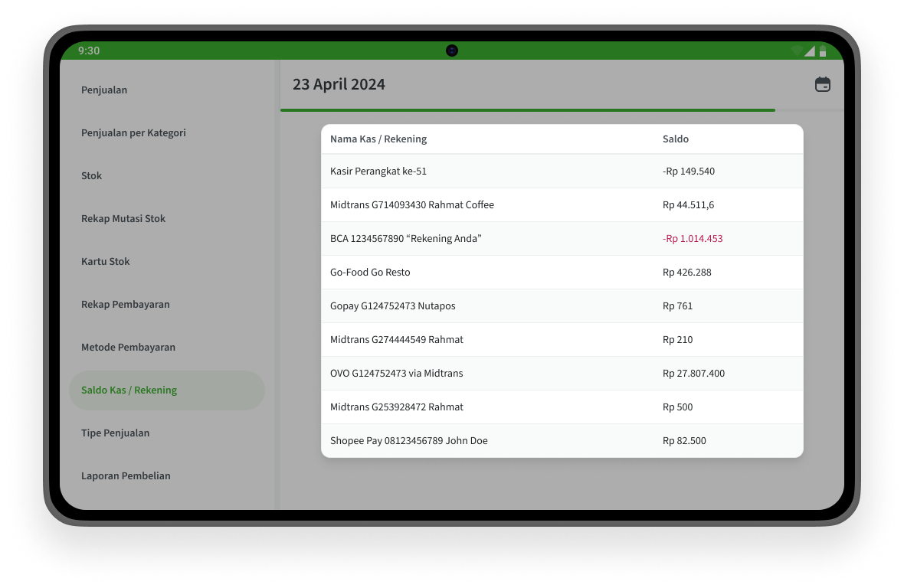Select Rekap Pembayaran menu item
Viewport: 904px width, 588px height.
126,304
